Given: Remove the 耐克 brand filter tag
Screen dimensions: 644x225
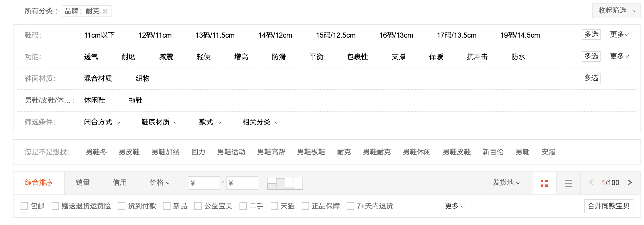Looking at the screenshot, I should click(105, 11).
